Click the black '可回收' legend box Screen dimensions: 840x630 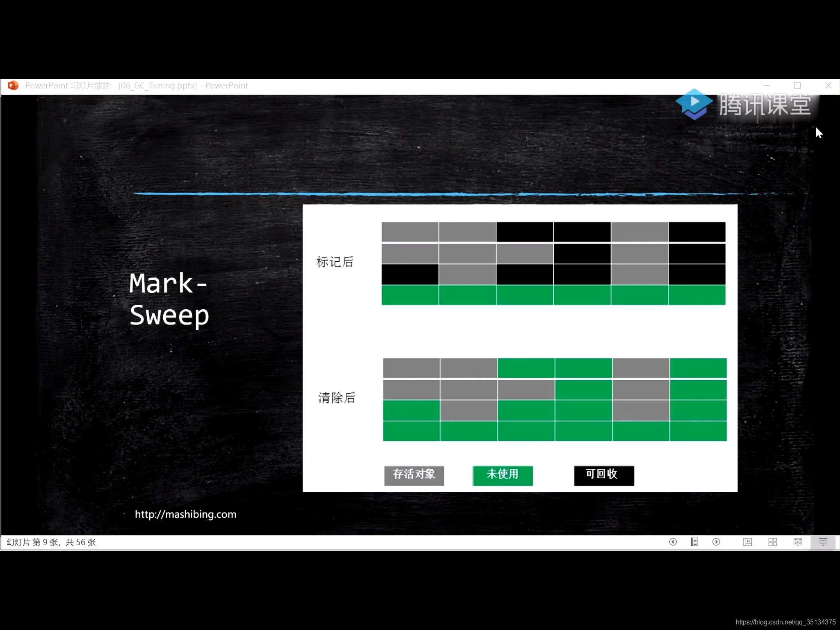pyautogui.click(x=604, y=475)
